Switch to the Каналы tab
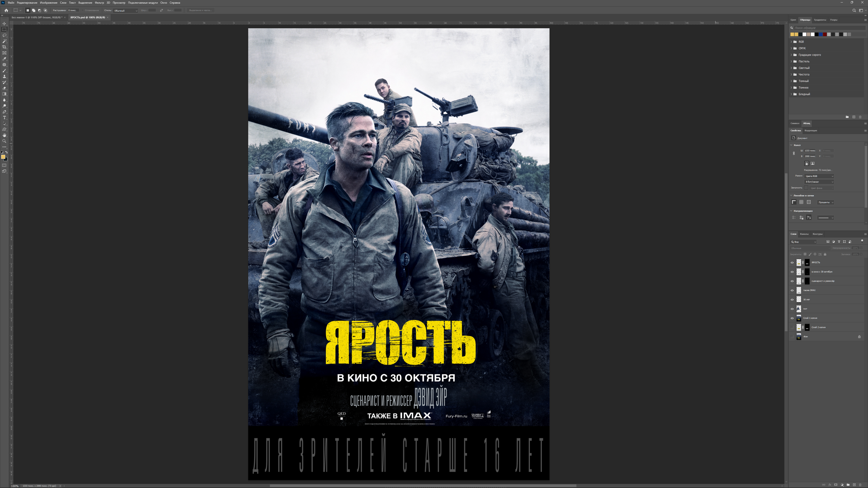Image resolution: width=868 pixels, height=488 pixels. [x=804, y=234]
